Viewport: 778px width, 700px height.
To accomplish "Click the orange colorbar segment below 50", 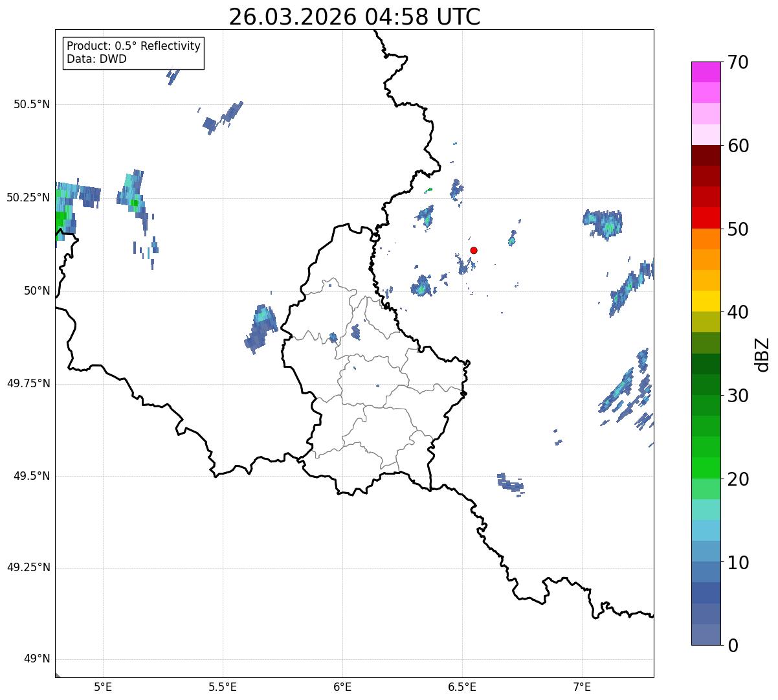I will pyautogui.click(x=706, y=239).
